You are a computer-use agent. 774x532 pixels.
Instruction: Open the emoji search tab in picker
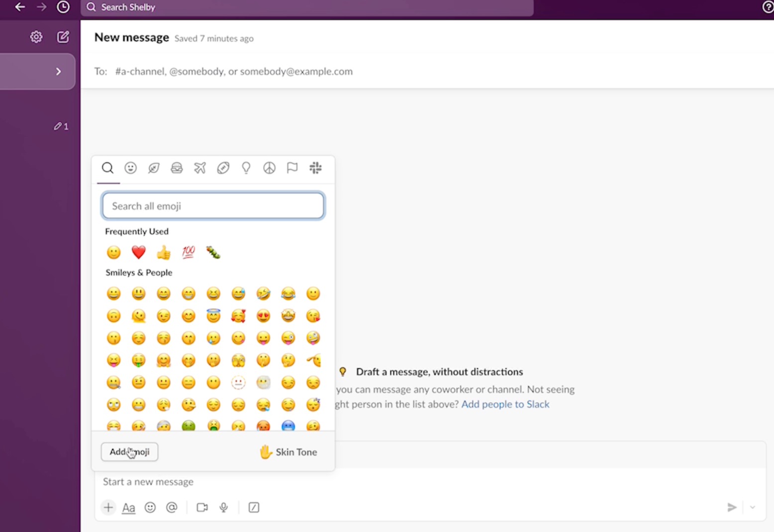pyautogui.click(x=107, y=168)
